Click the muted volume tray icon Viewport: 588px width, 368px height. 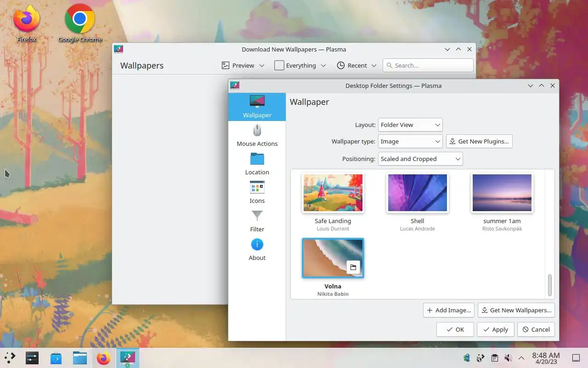pyautogui.click(x=508, y=358)
